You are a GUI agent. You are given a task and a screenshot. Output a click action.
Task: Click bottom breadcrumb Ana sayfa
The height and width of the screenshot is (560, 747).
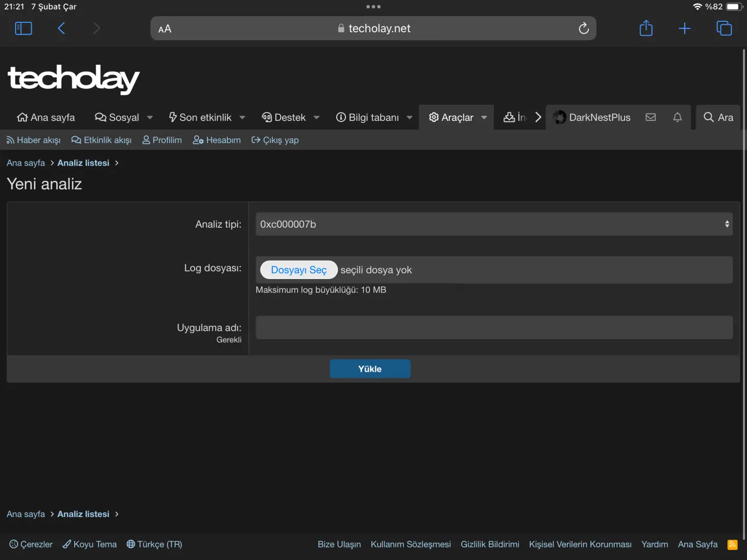26,514
